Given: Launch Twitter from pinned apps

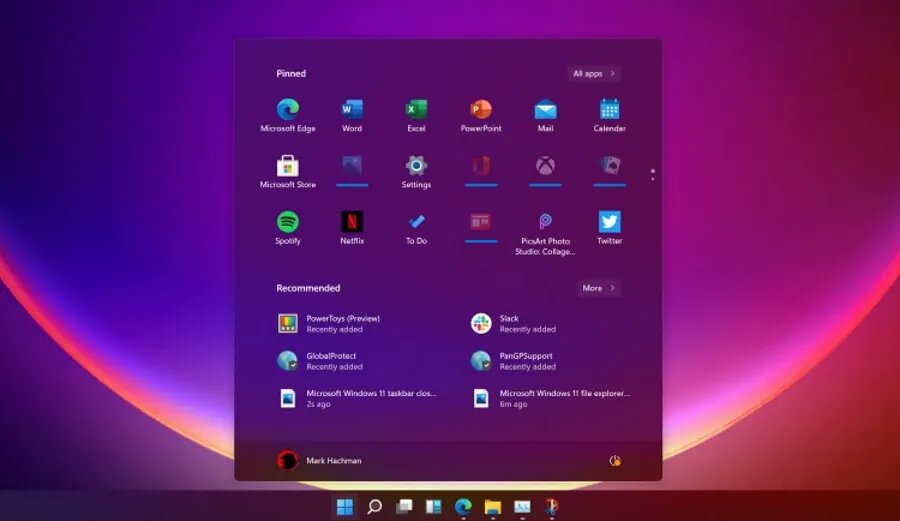Looking at the screenshot, I should point(610,228).
